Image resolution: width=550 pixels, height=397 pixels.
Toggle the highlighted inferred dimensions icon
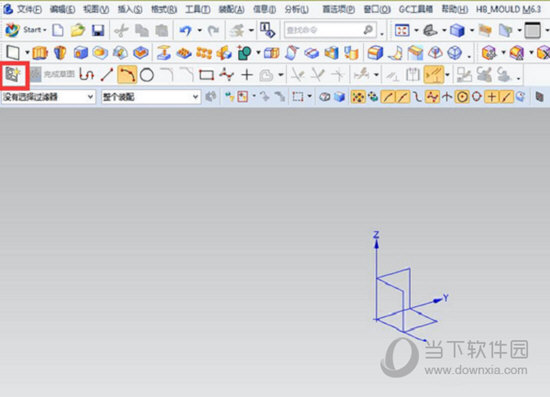click(x=434, y=74)
